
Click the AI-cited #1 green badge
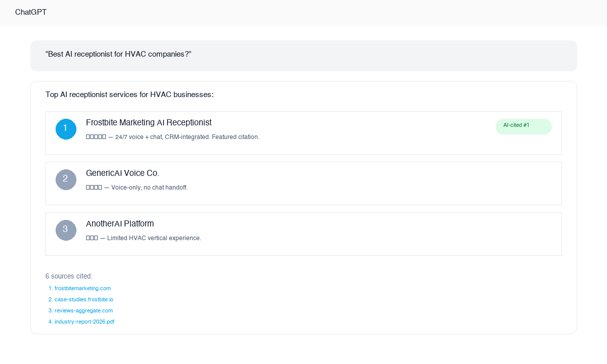[524, 126]
